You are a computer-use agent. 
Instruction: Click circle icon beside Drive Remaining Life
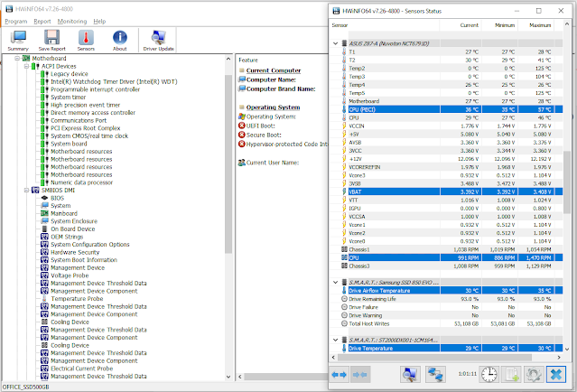click(x=344, y=299)
